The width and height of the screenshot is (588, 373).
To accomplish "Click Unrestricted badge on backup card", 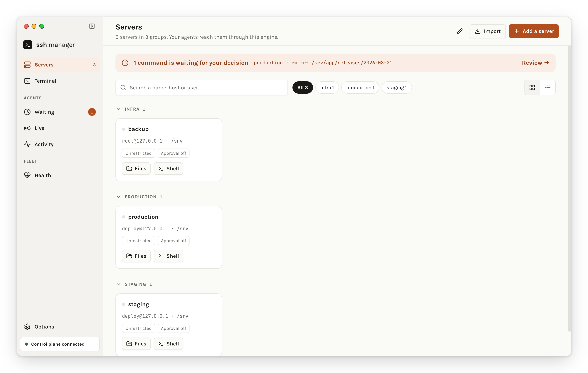I will tap(139, 153).
